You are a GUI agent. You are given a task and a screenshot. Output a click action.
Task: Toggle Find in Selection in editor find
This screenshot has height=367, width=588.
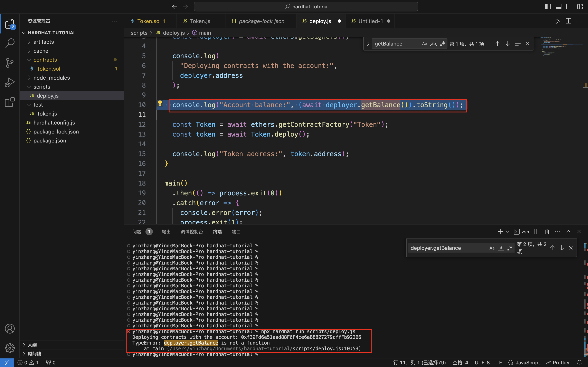pyautogui.click(x=518, y=44)
